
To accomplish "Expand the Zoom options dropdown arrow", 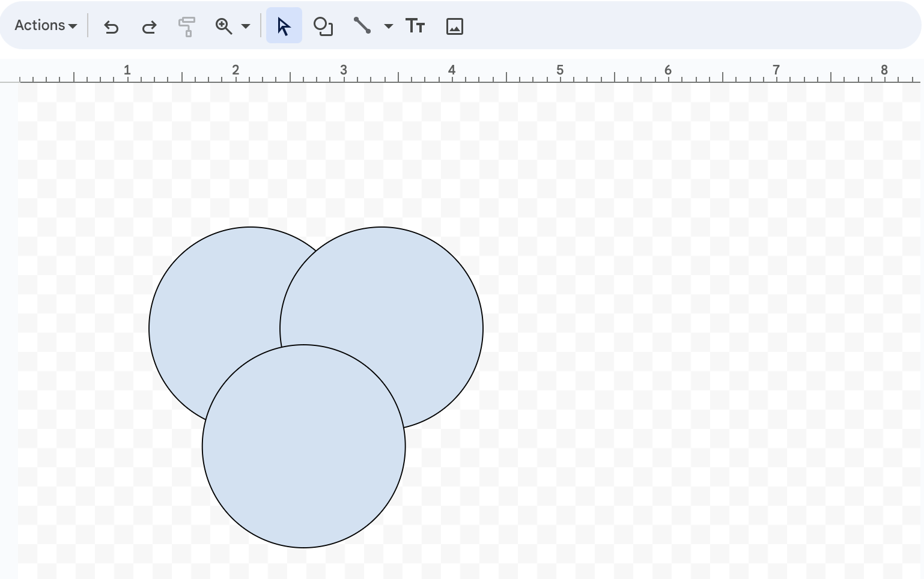I will (x=245, y=26).
